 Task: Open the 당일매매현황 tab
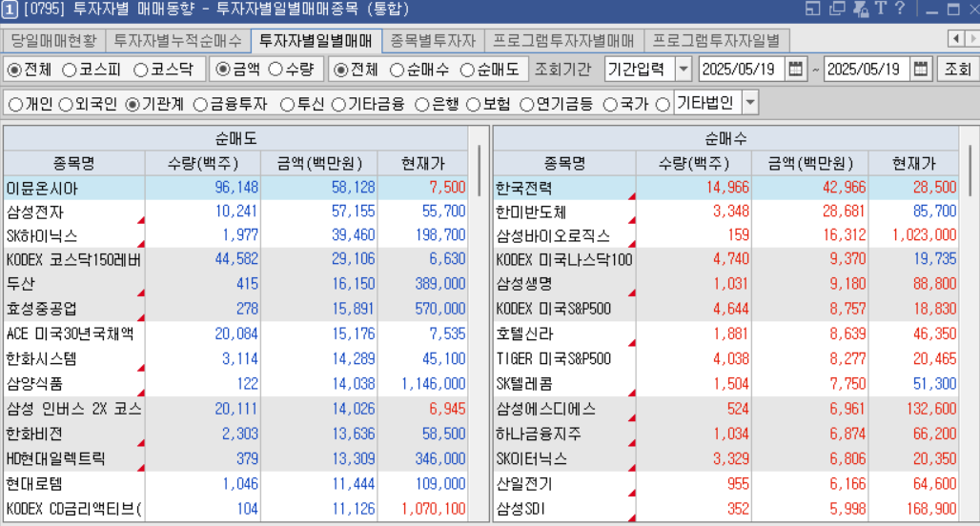pyautogui.click(x=53, y=41)
